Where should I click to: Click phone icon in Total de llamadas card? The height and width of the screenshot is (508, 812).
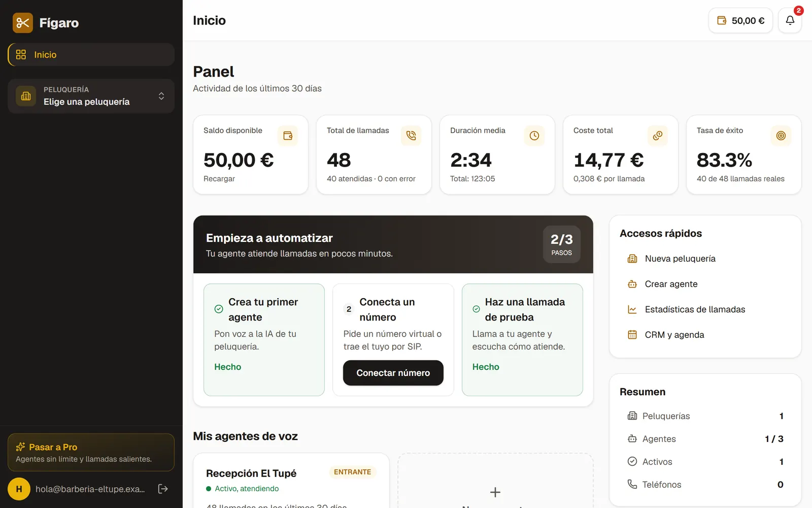point(411,136)
